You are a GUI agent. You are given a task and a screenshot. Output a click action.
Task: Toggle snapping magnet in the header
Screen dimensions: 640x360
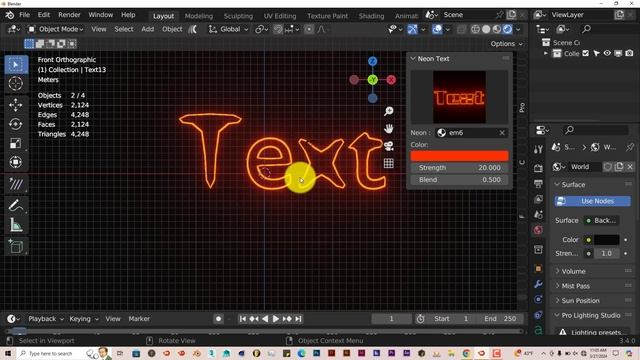point(278,29)
